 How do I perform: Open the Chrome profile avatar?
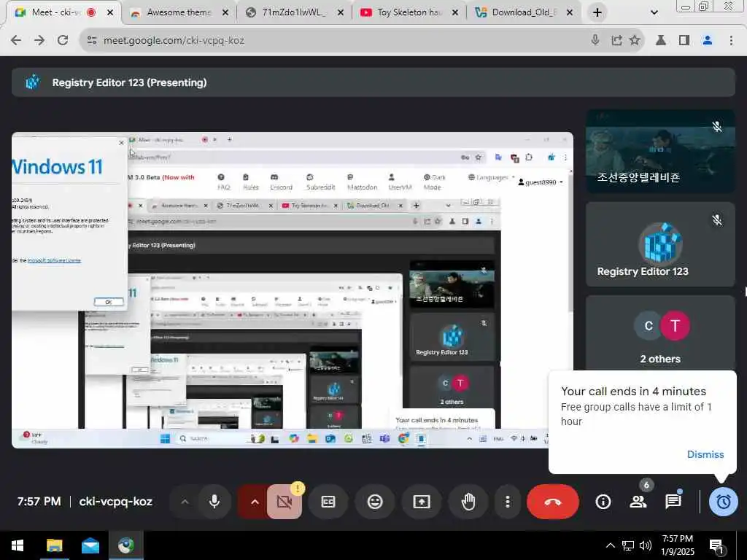coord(708,41)
